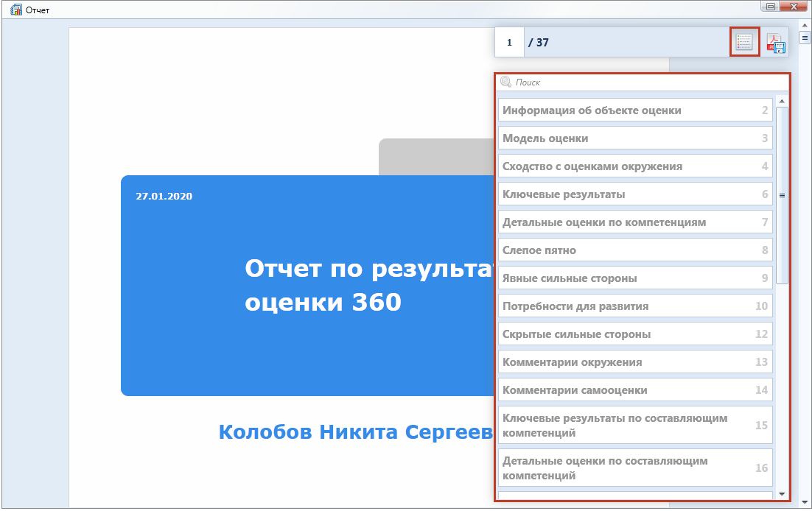Restore the Отчет window size

[771, 6]
